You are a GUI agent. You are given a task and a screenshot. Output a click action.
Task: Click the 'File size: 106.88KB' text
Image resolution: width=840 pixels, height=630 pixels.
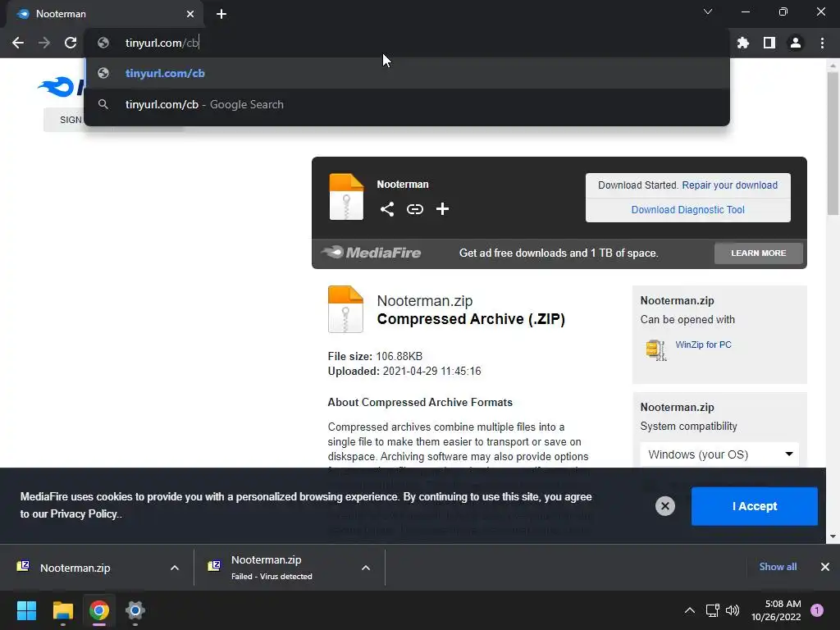375,356
